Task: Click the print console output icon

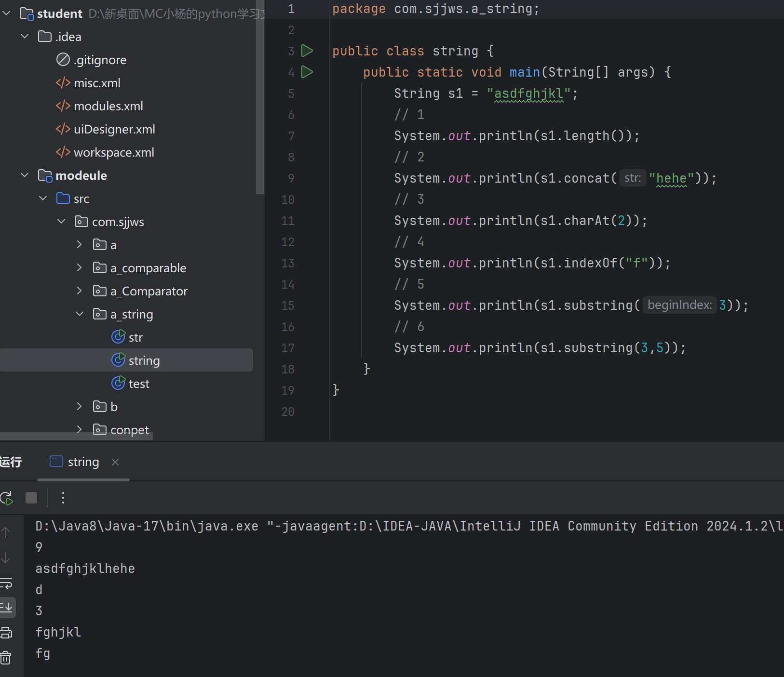Action: point(6,633)
